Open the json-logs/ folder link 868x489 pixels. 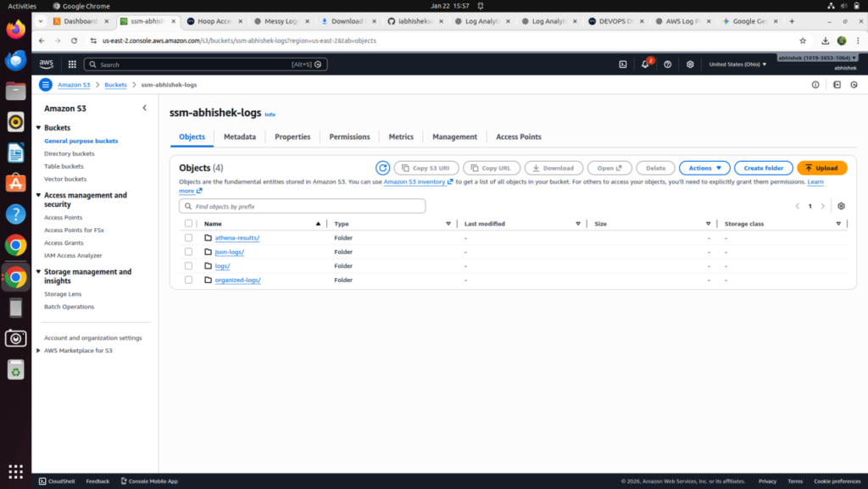click(x=231, y=252)
